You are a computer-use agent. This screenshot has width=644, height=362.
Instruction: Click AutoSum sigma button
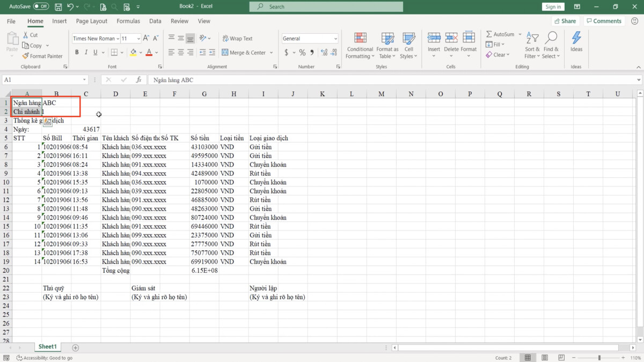point(500,34)
